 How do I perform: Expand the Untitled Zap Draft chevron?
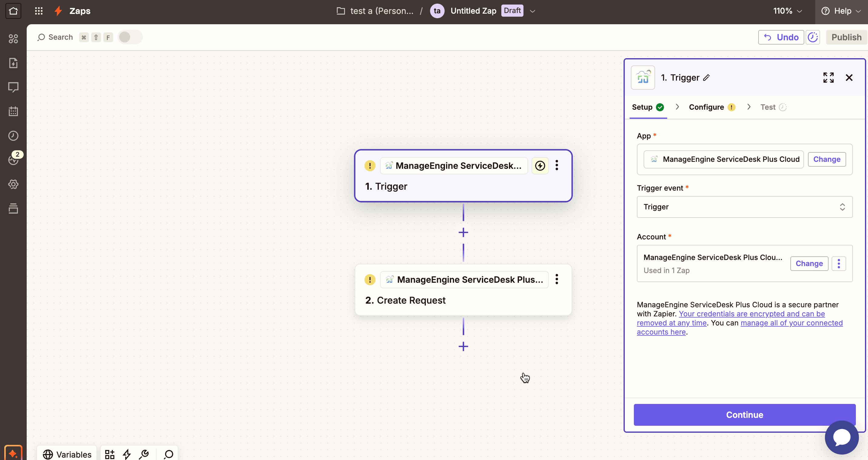click(x=532, y=11)
